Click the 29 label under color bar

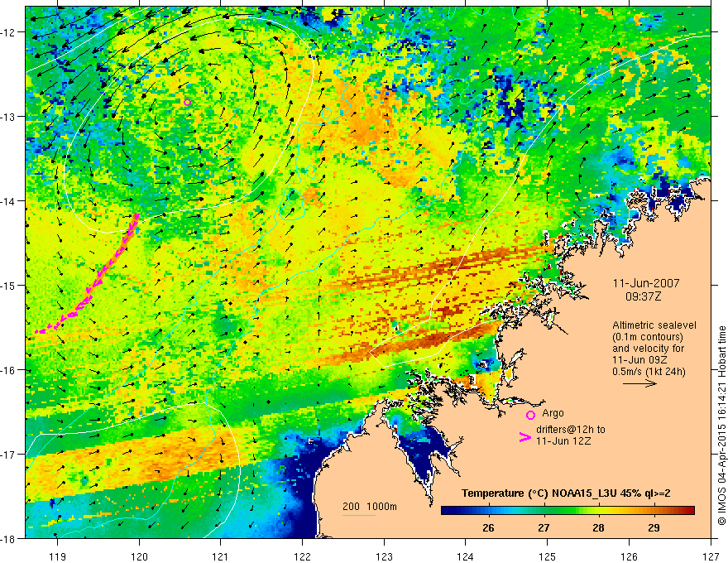click(654, 527)
